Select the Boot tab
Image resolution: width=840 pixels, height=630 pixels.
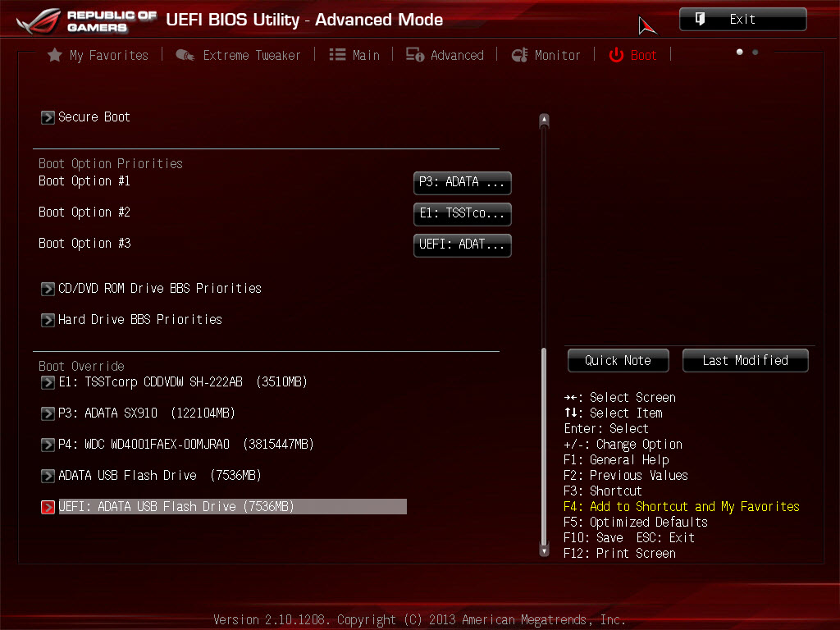[632, 55]
